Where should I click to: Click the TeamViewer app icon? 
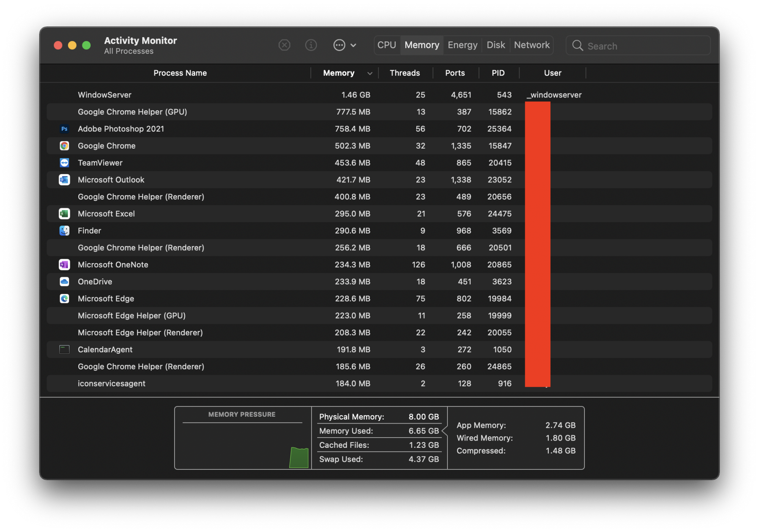tap(65, 163)
